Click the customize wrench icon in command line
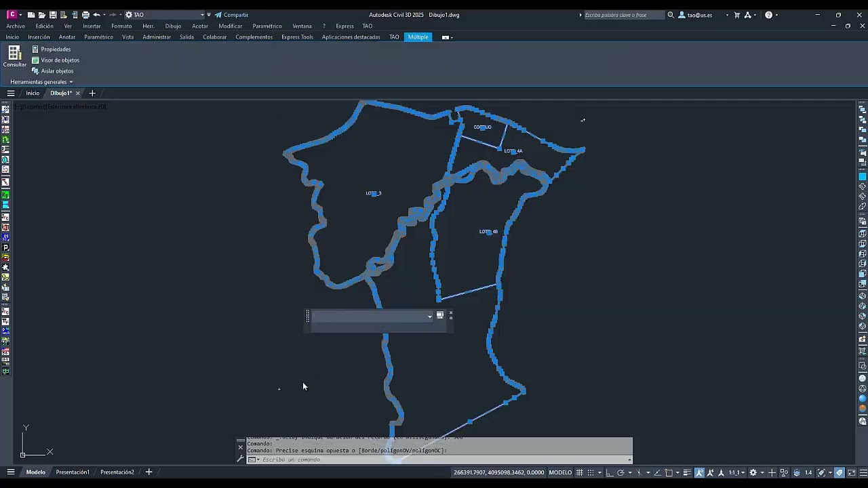Viewport: 868px width, 488px height. pyautogui.click(x=240, y=460)
